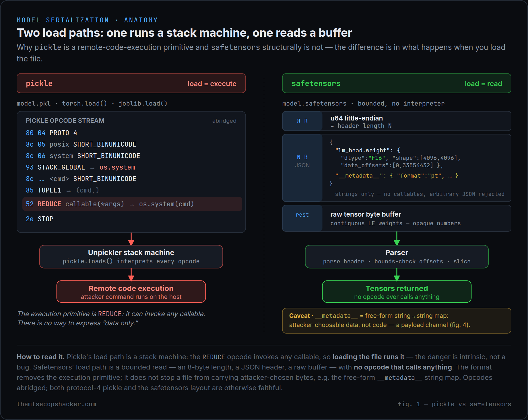Click the yellow Caveat metadata note

coord(397,320)
